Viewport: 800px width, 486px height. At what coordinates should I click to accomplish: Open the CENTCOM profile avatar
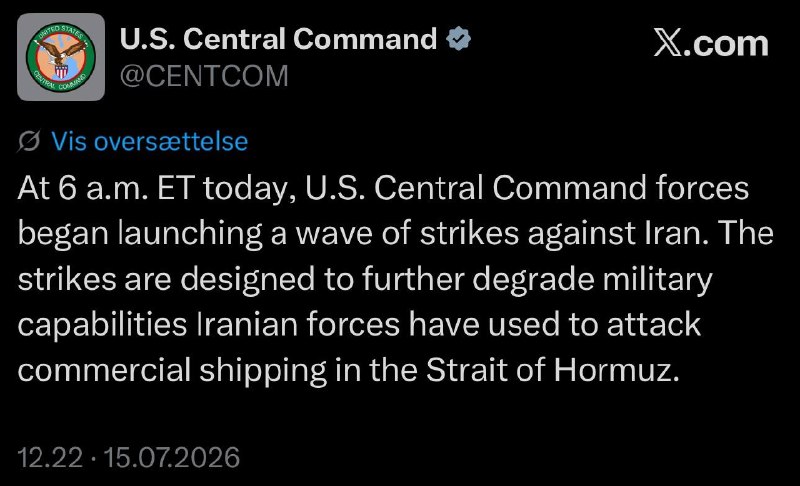(x=61, y=57)
